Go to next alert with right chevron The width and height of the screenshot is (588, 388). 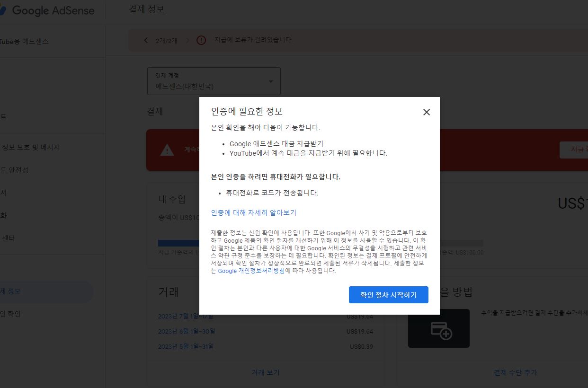coord(187,40)
